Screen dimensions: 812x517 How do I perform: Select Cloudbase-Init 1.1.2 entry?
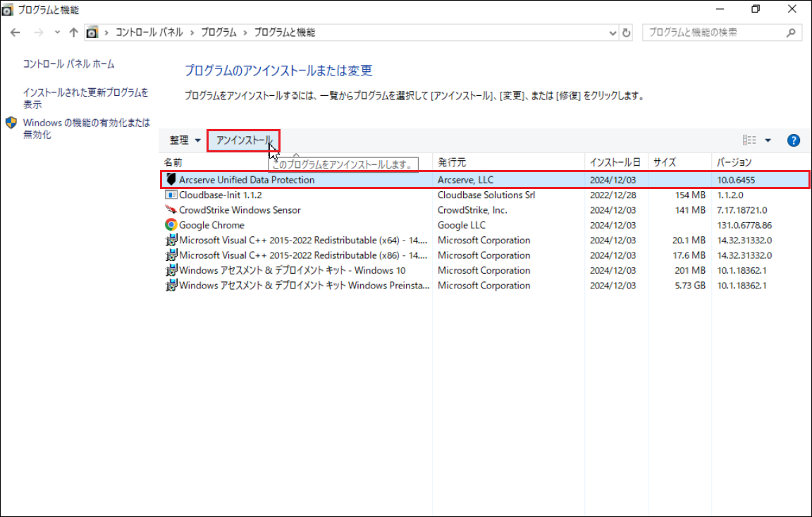[x=220, y=195]
